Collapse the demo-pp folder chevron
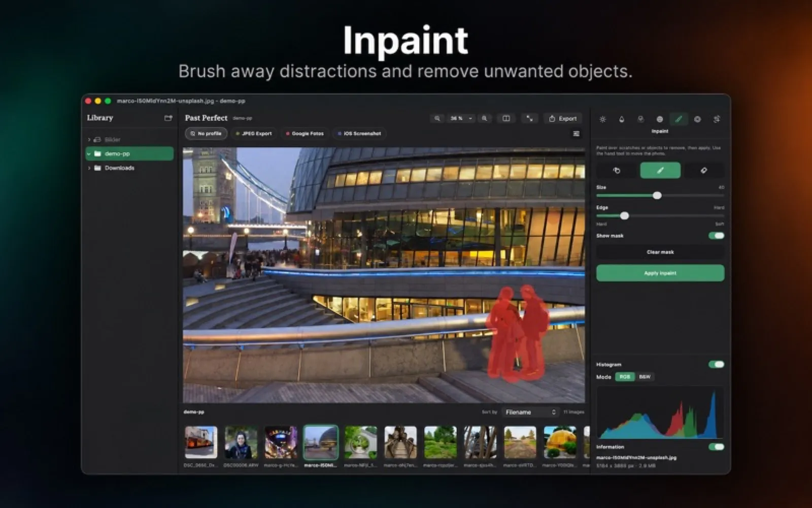This screenshot has height=508, width=812. 89,153
